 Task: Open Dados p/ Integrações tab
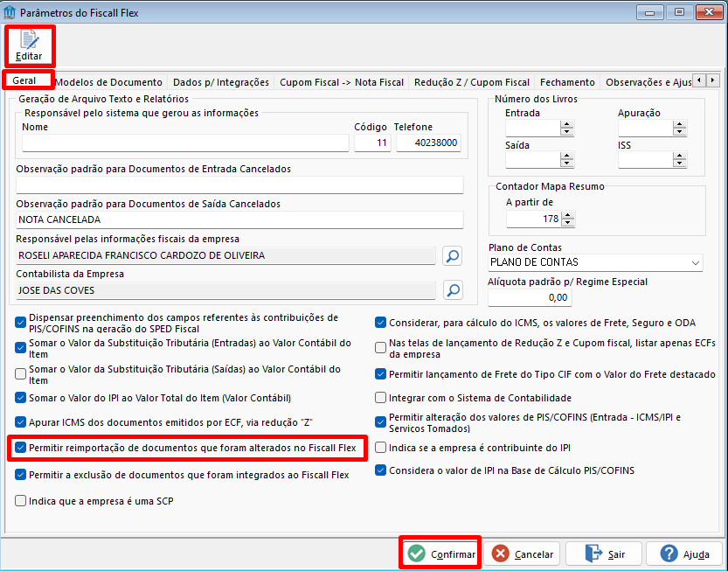click(x=221, y=82)
